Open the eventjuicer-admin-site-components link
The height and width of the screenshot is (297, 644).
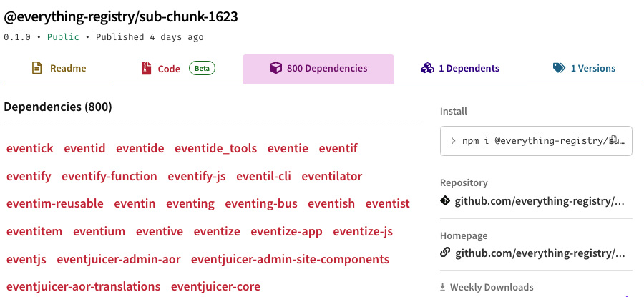click(290, 259)
